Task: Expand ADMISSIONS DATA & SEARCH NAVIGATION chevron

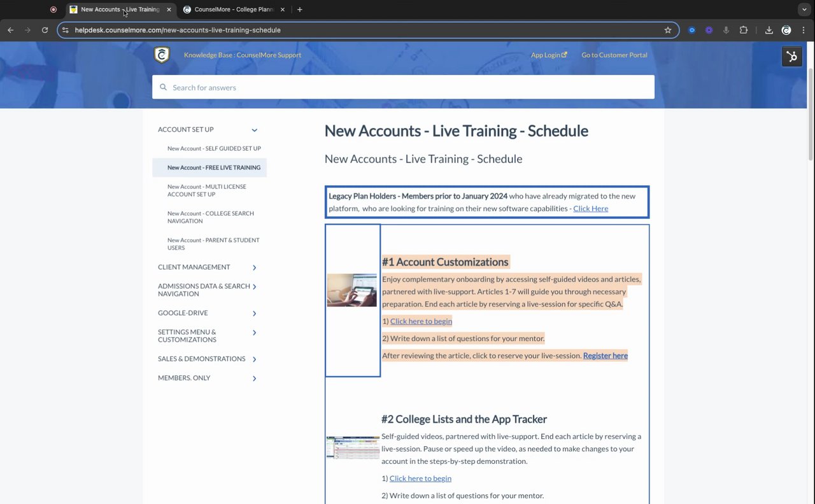Action: (x=254, y=287)
